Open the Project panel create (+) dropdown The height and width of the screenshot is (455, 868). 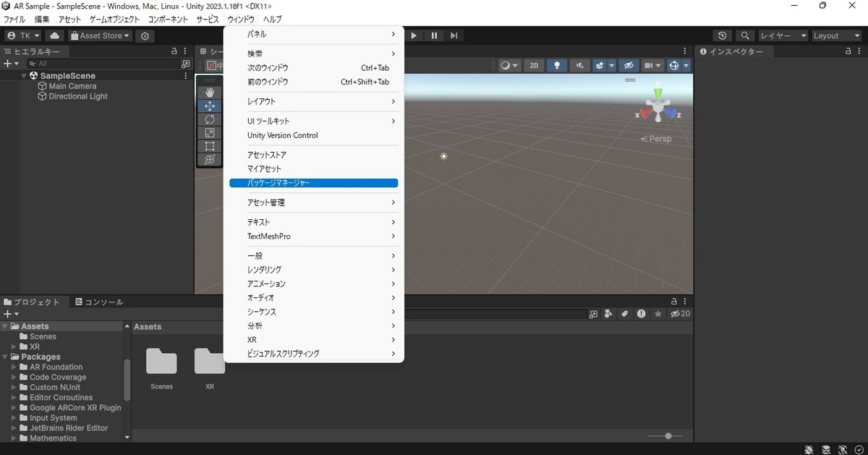[x=10, y=314]
